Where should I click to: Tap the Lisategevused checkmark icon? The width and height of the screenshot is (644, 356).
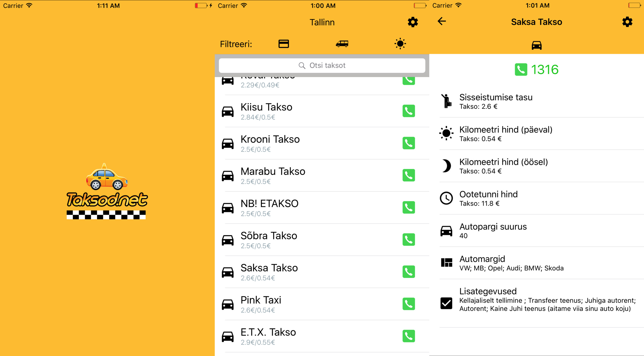[x=446, y=303]
